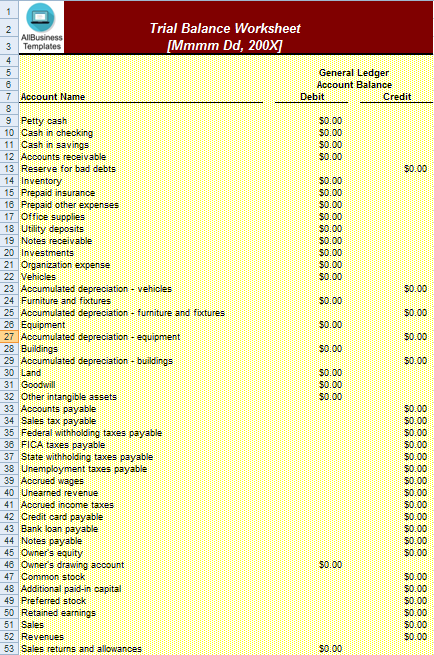Select the Preferred stock cell
The image size is (434, 655).
point(53,601)
